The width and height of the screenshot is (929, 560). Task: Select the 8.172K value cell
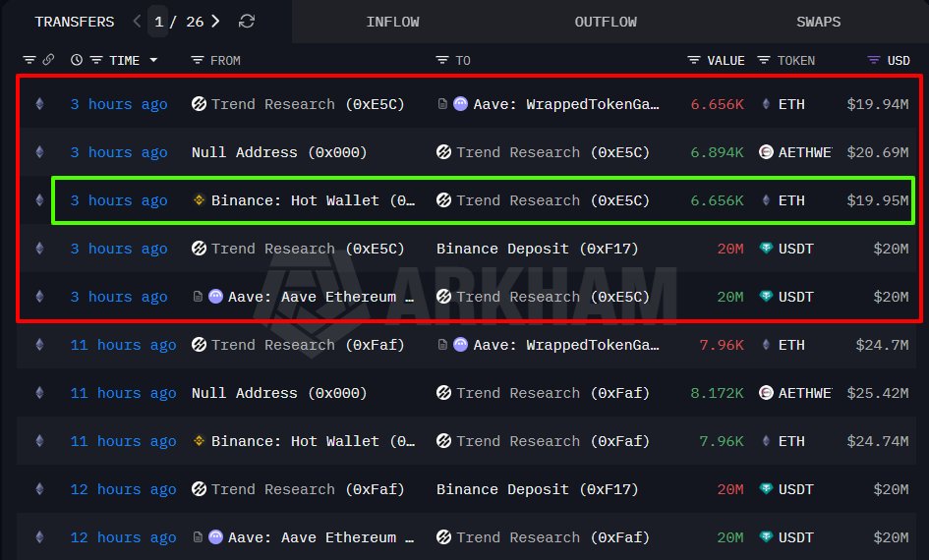[717, 393]
